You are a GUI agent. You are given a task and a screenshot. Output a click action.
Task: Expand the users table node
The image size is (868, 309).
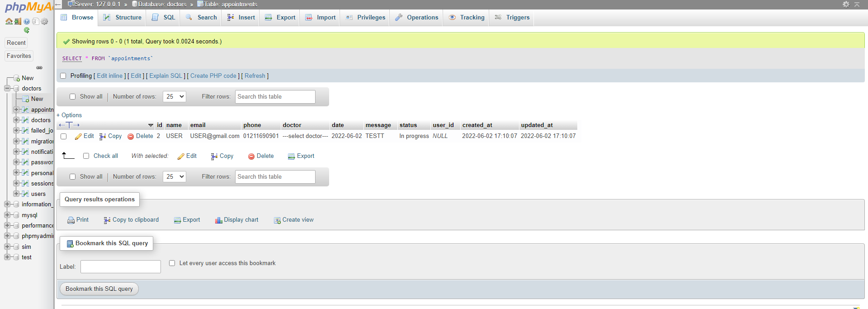click(x=16, y=194)
